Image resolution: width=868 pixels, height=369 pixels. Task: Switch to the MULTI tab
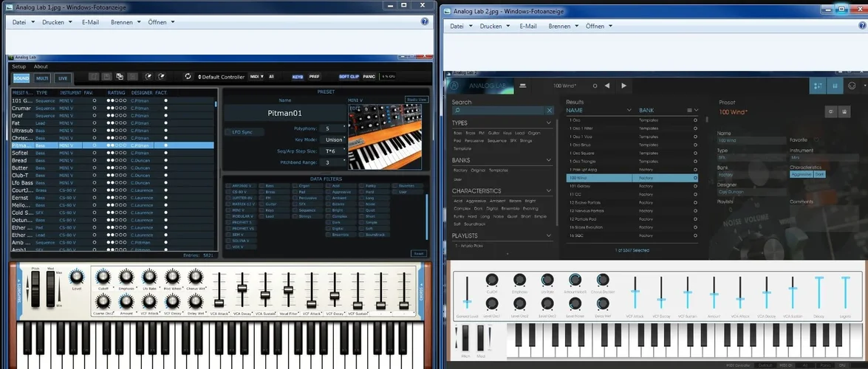click(43, 78)
